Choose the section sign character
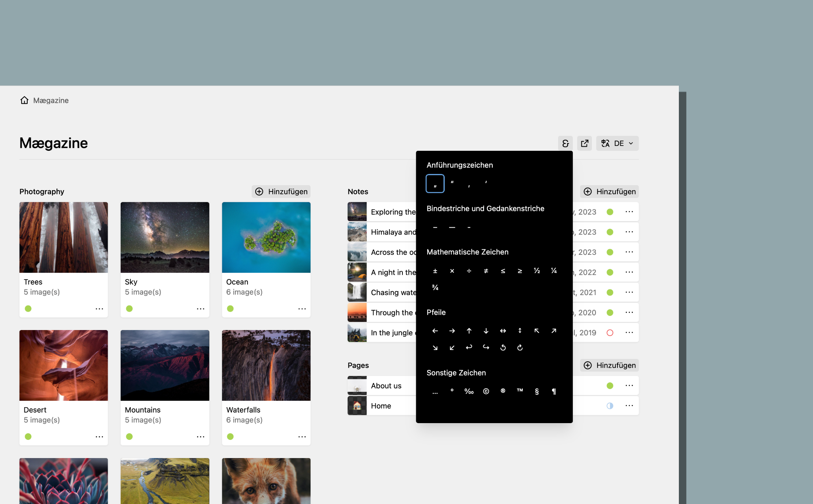The width and height of the screenshot is (813, 504). (x=537, y=391)
